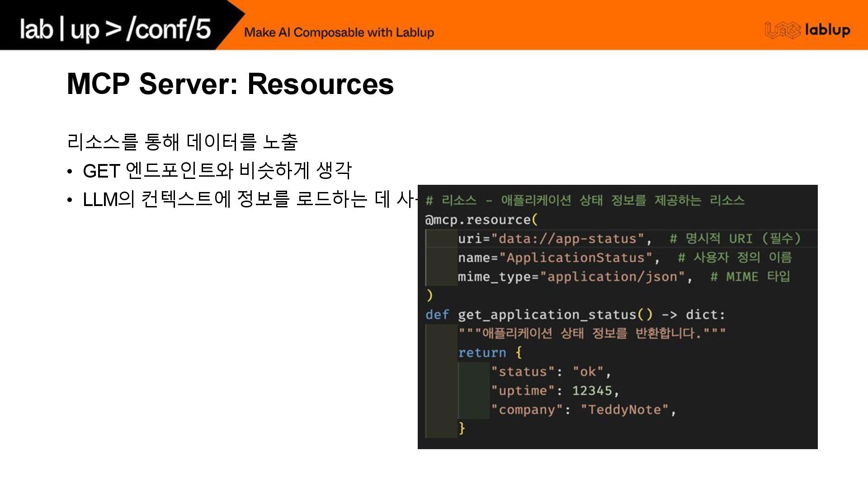Click the lab | up > /conf/5 banner

point(115,28)
